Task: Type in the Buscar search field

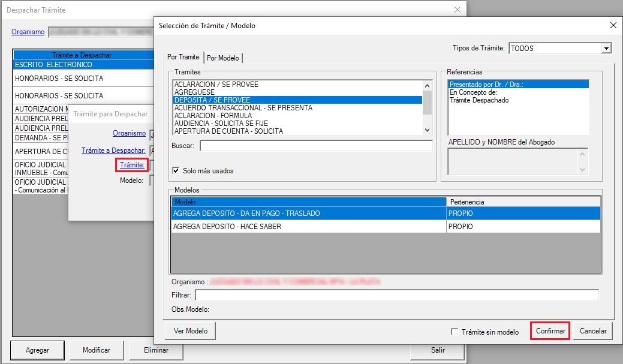Action: click(316, 146)
